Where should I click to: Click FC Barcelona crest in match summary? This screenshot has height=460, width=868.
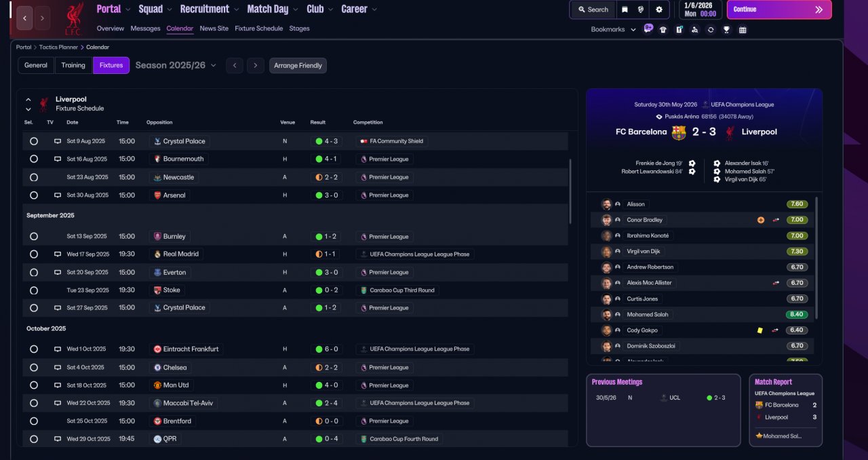coord(679,132)
